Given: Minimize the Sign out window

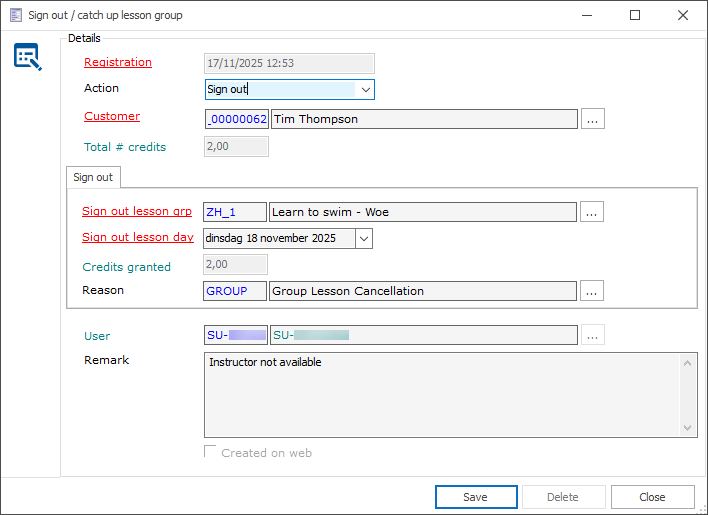Looking at the screenshot, I should pos(587,15).
